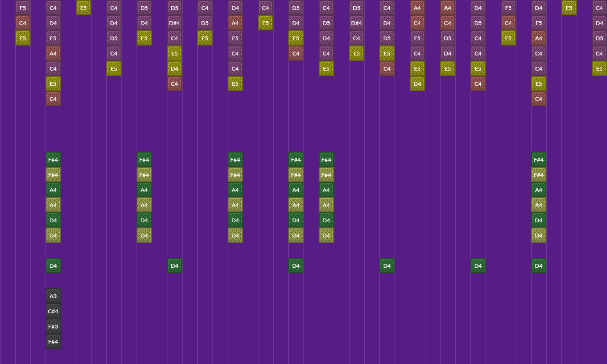Select the D#4 note near the right side
The width and height of the screenshot is (607, 364).
356,23
